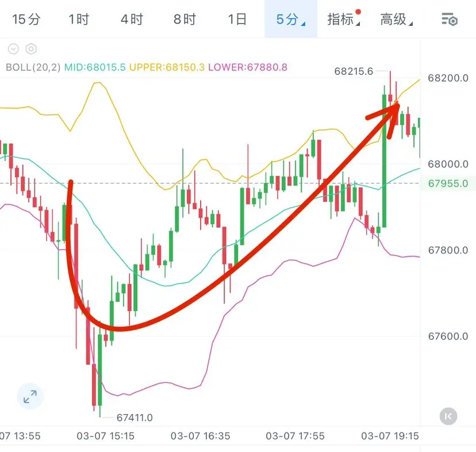Collapse the indicator legend chevron

[x=13, y=49]
